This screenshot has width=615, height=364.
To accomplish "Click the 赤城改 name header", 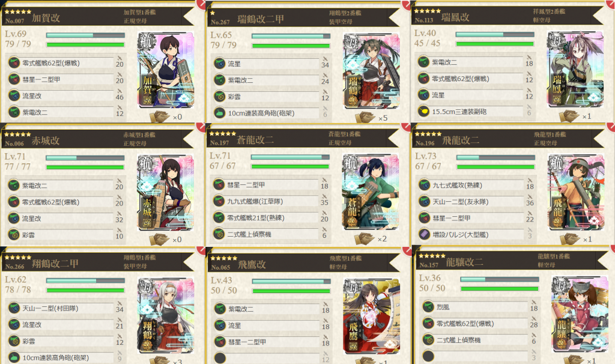I will [46, 141].
